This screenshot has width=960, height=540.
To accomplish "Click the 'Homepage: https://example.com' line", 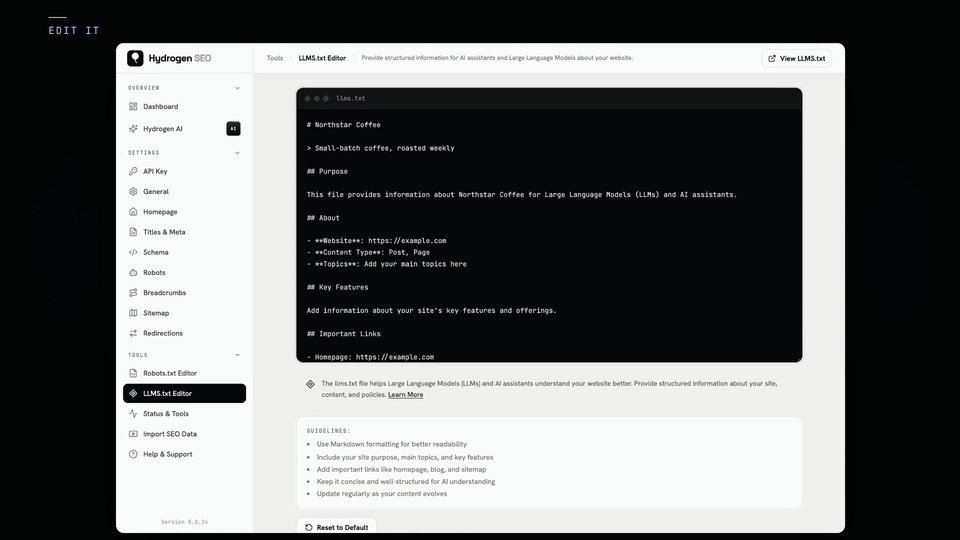I will pos(370,357).
